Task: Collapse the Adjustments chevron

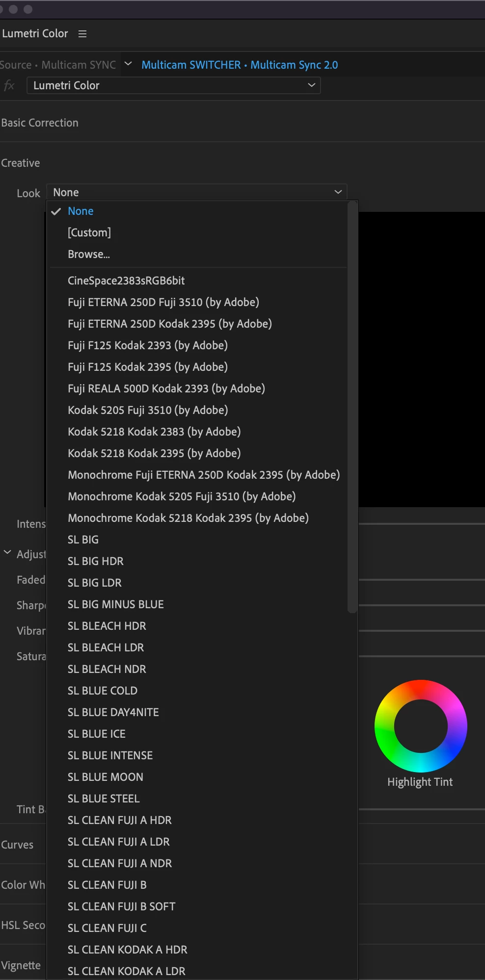Action: (x=7, y=552)
